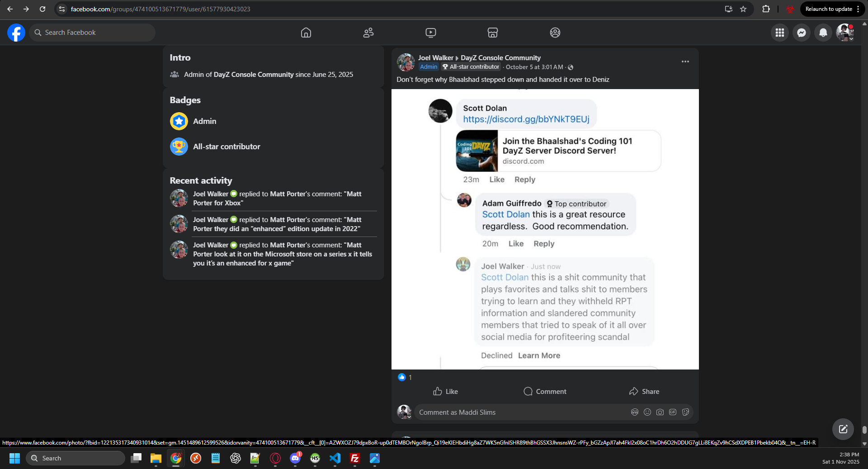Click the Admin badge star icon
The width and height of the screenshot is (868, 469).
[179, 121]
